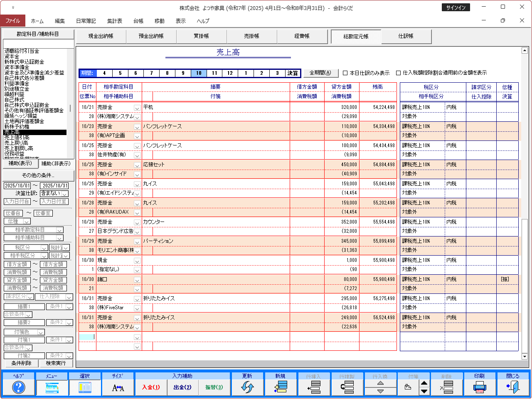Click the 検索実行 button
Viewport: 532px width, 399px height.
56,363
